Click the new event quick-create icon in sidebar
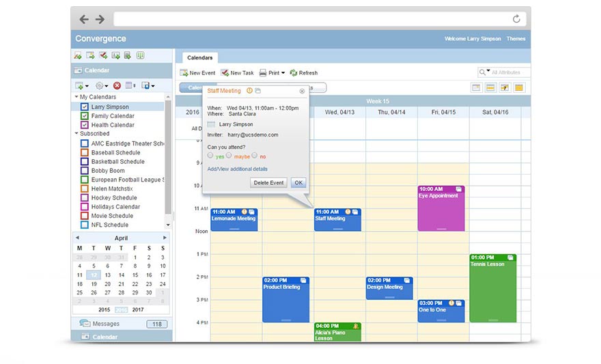The image size is (601, 364). (x=90, y=55)
